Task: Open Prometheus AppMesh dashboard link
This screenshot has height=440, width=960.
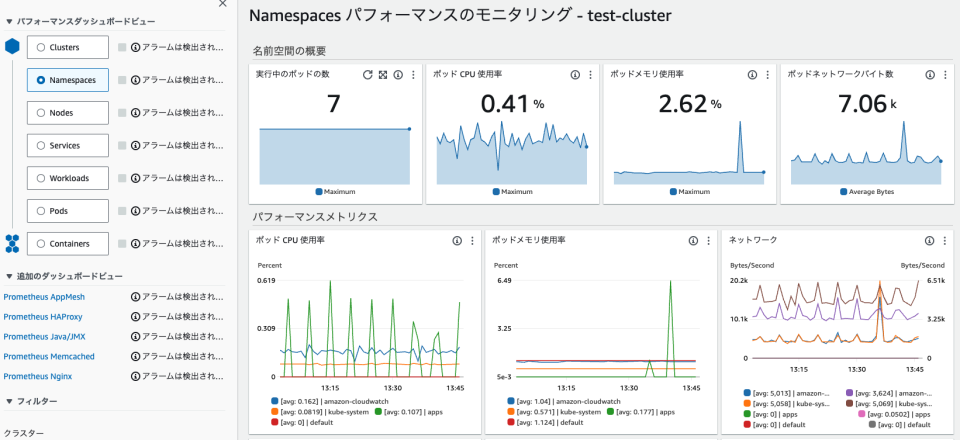Action: [x=44, y=297]
